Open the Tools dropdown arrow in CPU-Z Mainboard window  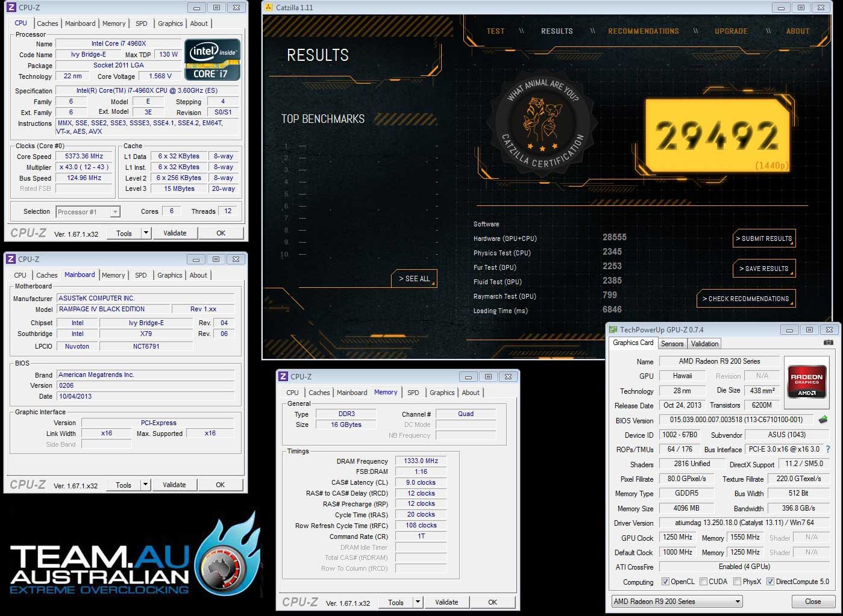145,485
